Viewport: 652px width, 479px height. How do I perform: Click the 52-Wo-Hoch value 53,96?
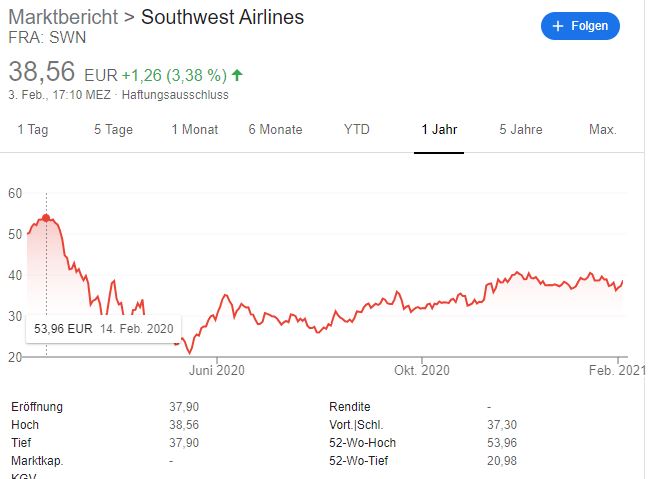coord(502,443)
